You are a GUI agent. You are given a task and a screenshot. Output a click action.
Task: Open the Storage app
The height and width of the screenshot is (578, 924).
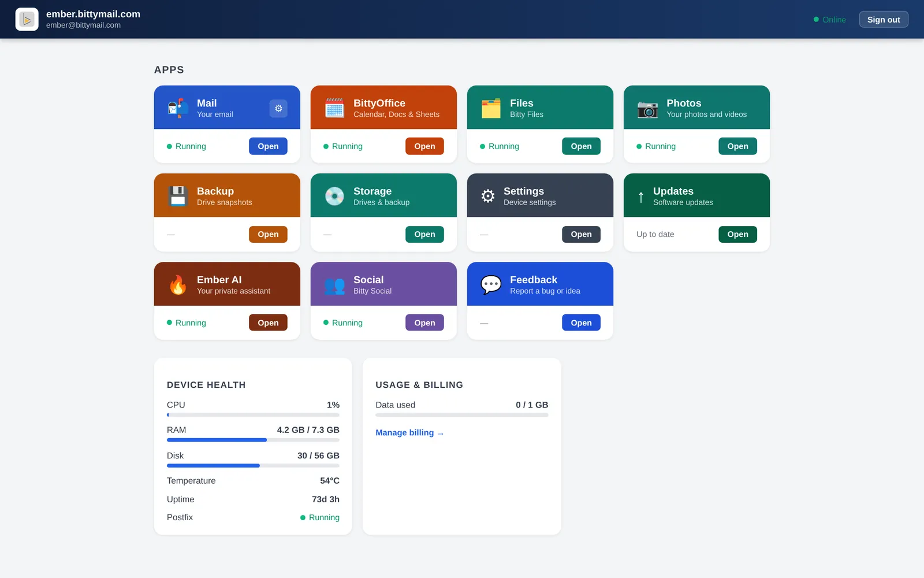pyautogui.click(x=424, y=234)
